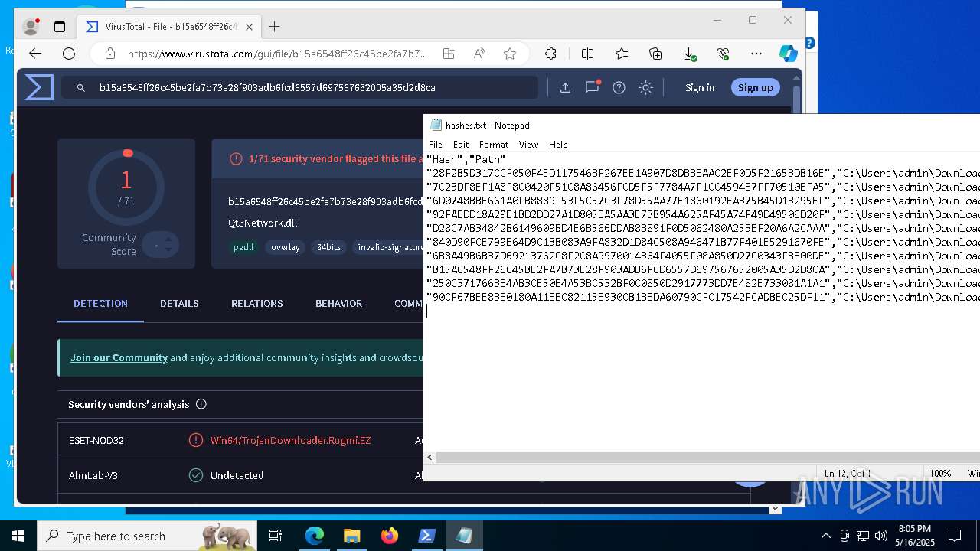Open Edge collections icon
The width and height of the screenshot is (980, 551).
tap(655, 54)
